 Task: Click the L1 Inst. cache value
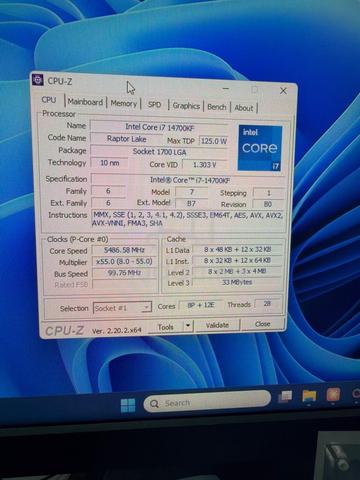point(237,260)
